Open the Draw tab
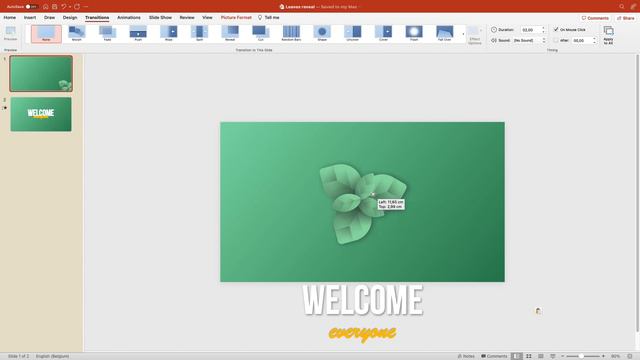 pyautogui.click(x=49, y=18)
